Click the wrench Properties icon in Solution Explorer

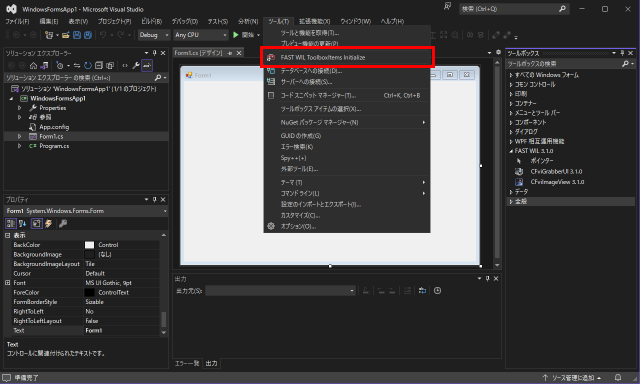136,66
